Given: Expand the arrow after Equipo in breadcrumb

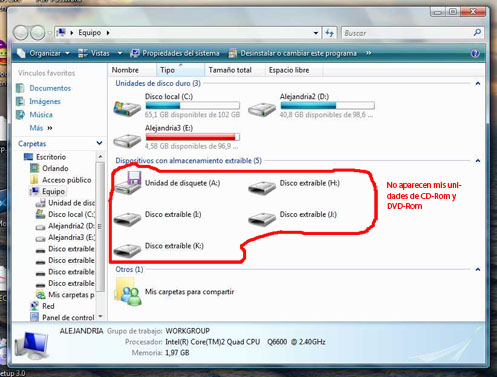Looking at the screenshot, I should pyautogui.click(x=108, y=33).
